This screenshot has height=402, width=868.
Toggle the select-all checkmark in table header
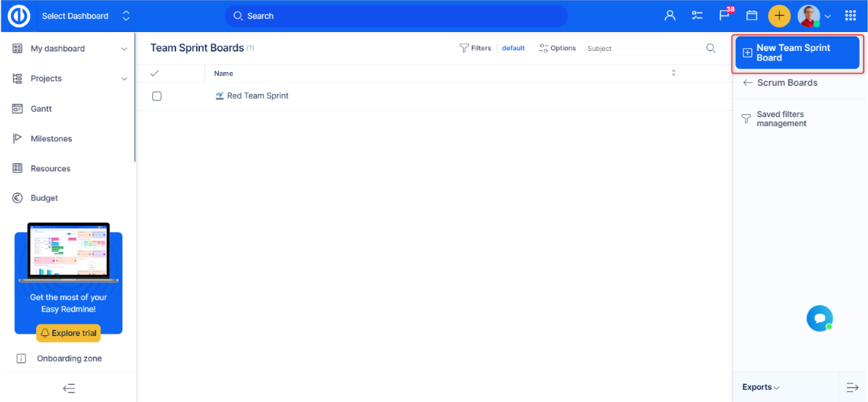point(154,73)
